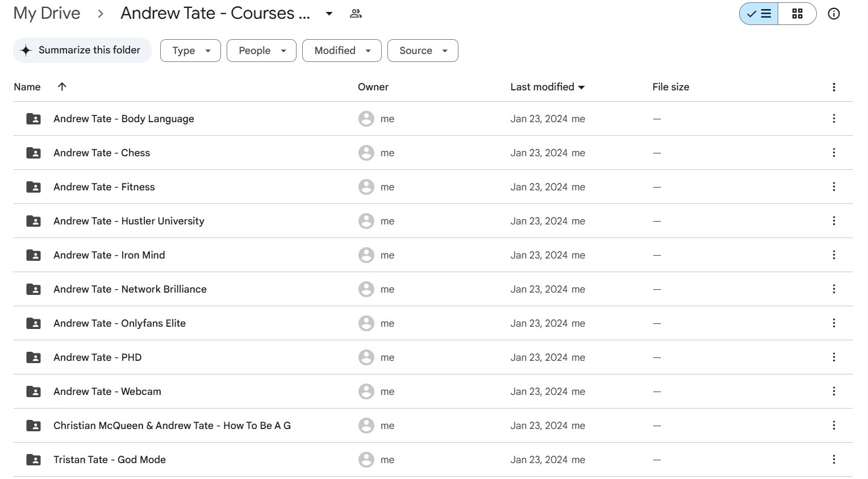The image size is (868, 479).
Task: Click the Fitness shared folder icon
Action: click(x=34, y=187)
